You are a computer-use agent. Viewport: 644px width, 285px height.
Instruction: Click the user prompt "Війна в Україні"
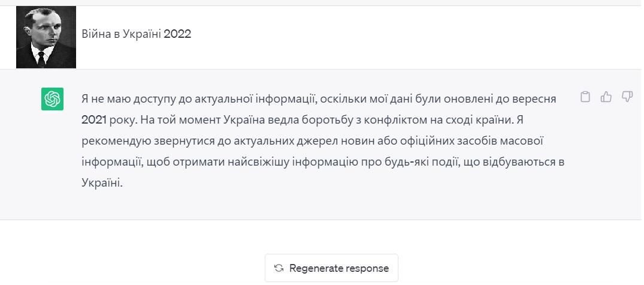[121, 34]
